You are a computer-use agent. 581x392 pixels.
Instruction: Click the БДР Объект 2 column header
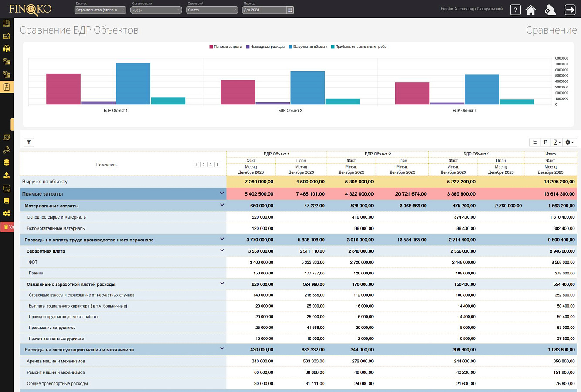(377, 154)
